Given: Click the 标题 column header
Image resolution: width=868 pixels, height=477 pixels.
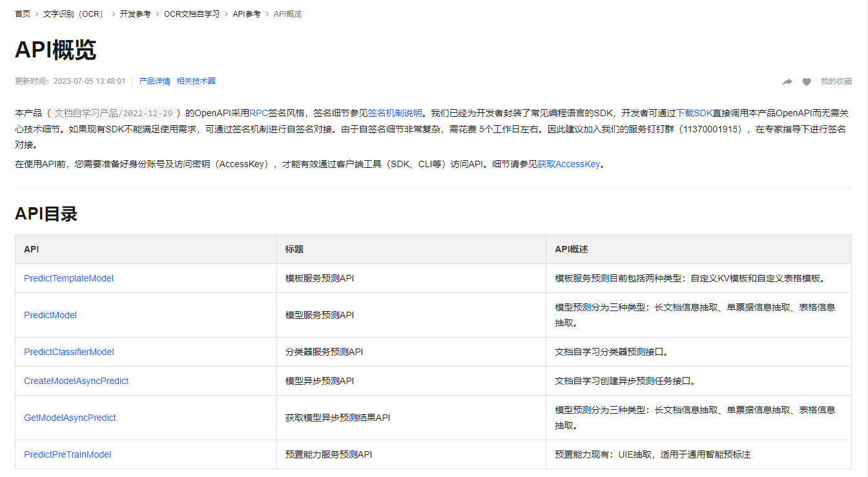Looking at the screenshot, I should 411,249.
